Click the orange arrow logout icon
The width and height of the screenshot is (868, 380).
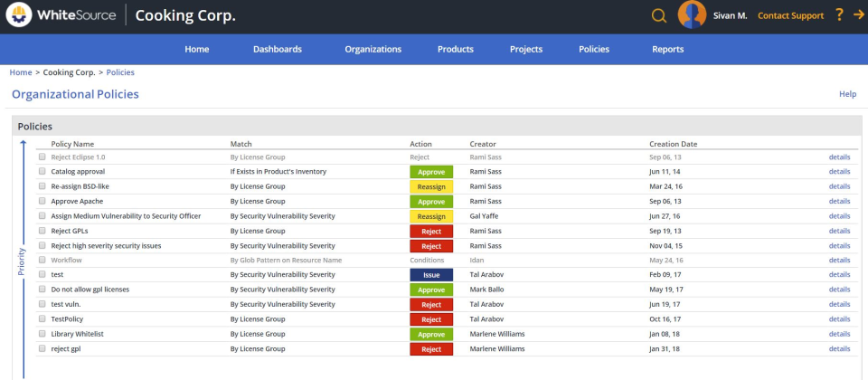click(x=857, y=15)
